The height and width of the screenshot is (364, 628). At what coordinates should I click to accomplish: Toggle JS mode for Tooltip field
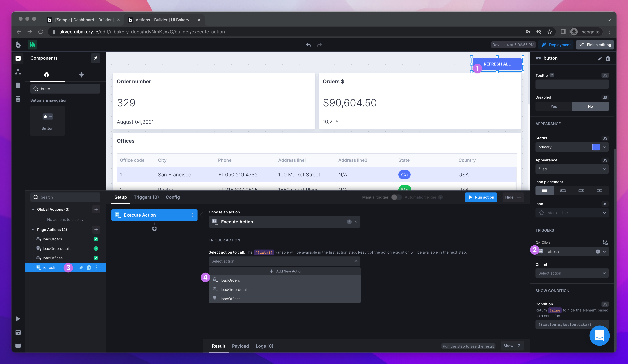tap(605, 75)
